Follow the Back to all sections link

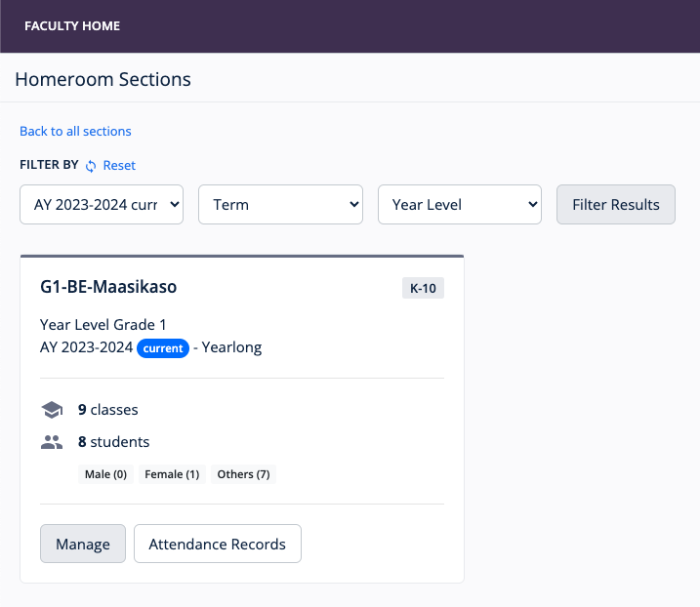coord(75,131)
